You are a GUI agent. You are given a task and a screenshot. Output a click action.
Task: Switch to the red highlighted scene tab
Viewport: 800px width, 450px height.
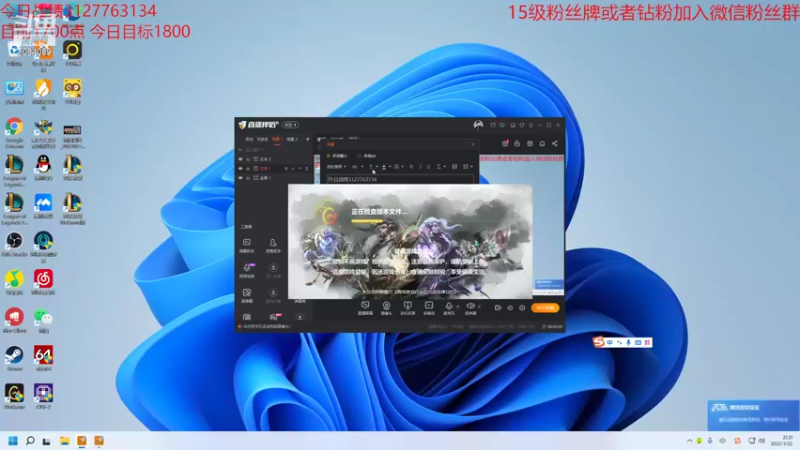(277, 139)
